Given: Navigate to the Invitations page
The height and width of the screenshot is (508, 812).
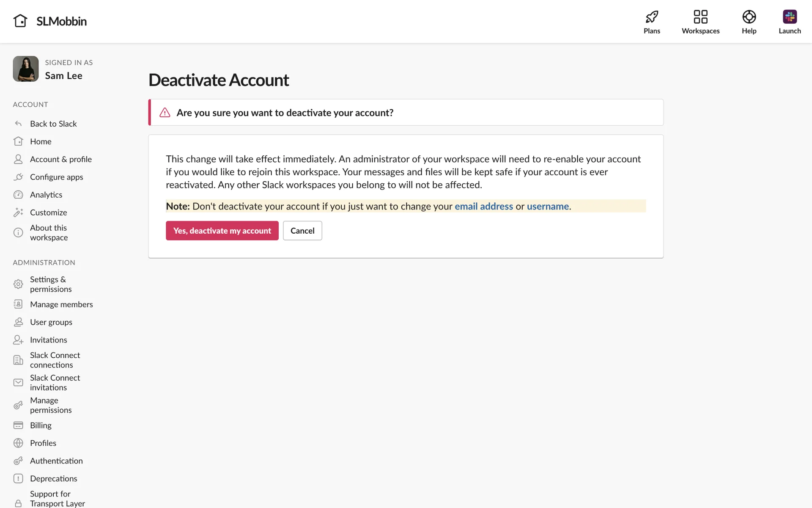Looking at the screenshot, I should pyautogui.click(x=49, y=340).
